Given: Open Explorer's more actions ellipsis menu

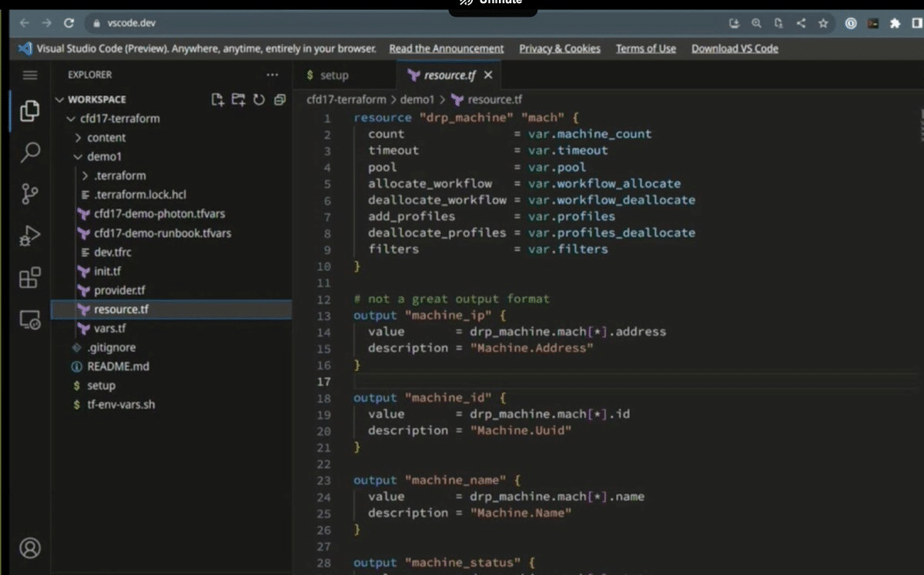Looking at the screenshot, I should click(272, 75).
